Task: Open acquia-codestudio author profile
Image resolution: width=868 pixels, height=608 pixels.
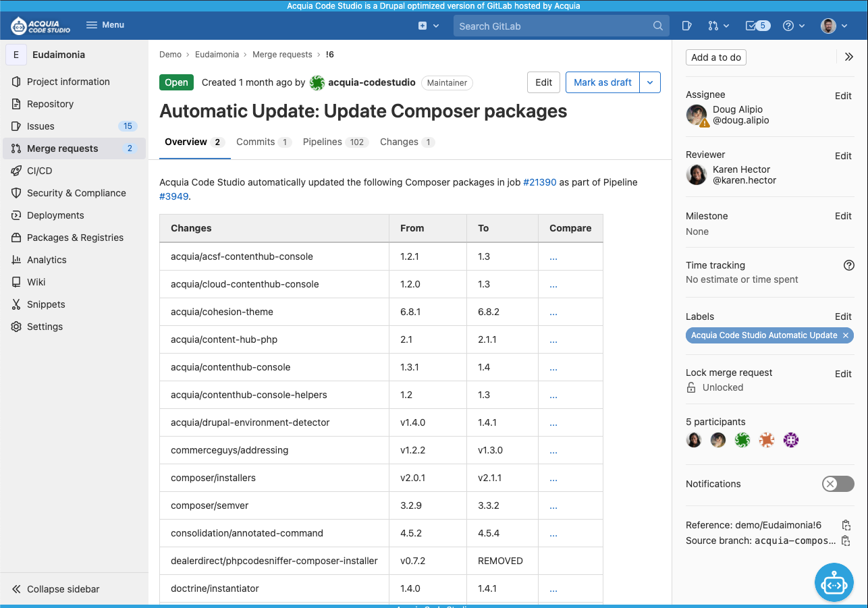Action: pos(371,82)
